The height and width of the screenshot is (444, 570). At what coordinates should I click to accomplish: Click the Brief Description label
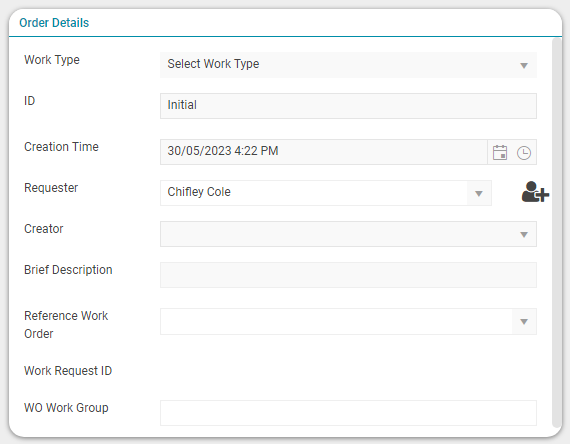(68, 270)
